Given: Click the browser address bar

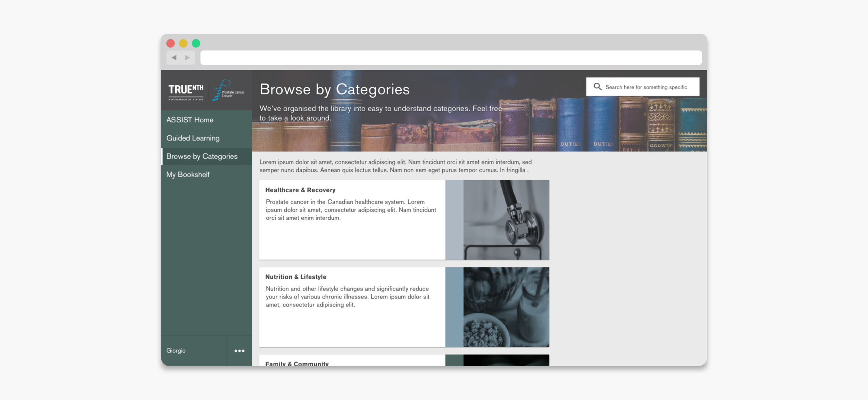Looking at the screenshot, I should tap(451, 58).
